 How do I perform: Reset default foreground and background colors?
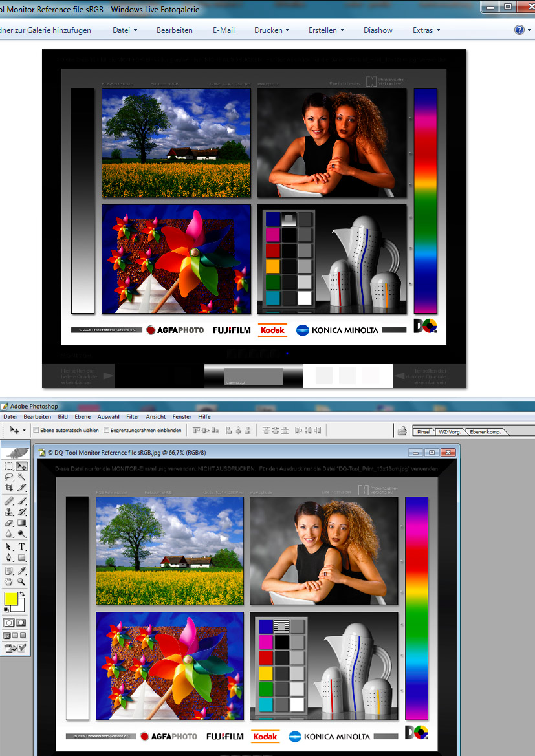click(6, 609)
